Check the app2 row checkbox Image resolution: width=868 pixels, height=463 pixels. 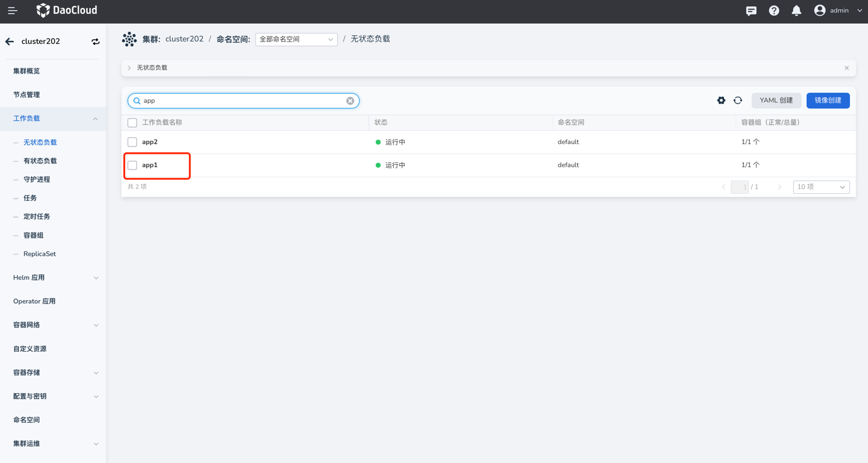pos(132,142)
